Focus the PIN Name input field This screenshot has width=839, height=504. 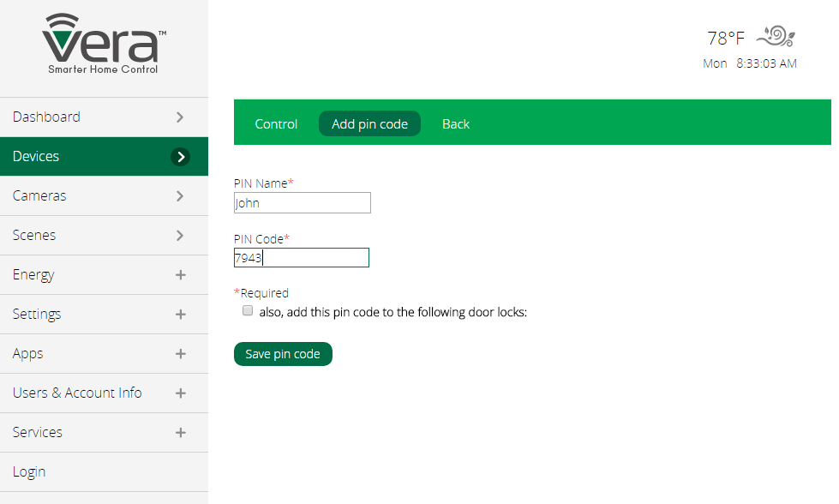(302, 203)
